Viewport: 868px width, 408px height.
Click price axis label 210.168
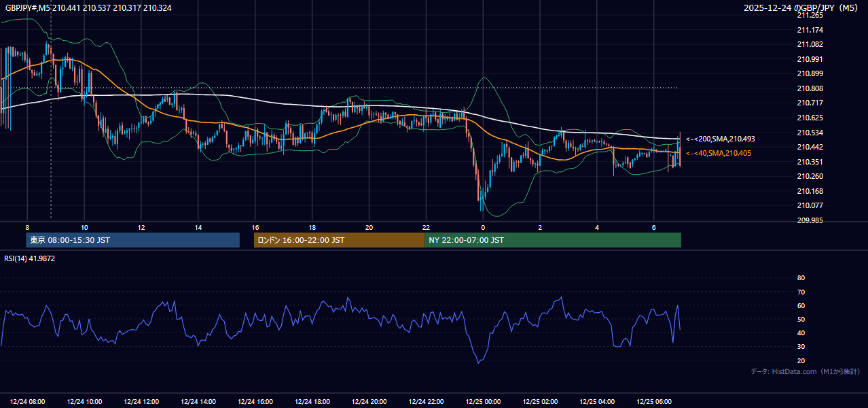tap(810, 191)
